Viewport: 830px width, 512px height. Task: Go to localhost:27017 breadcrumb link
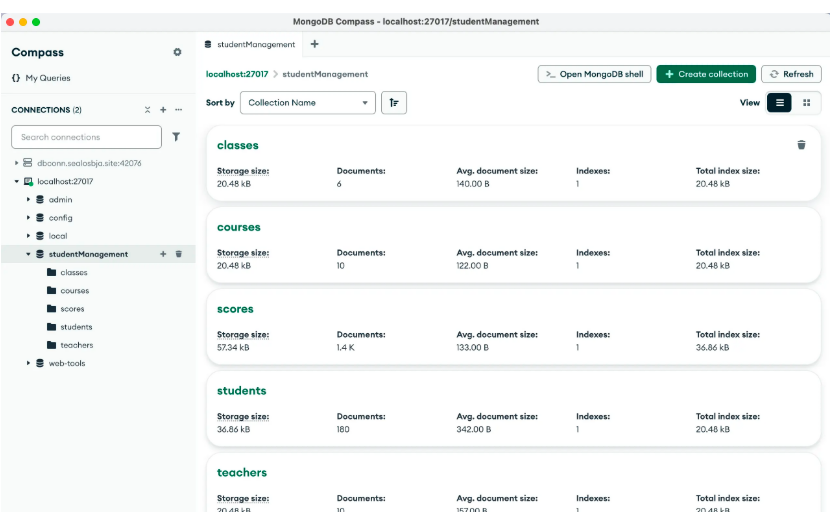click(x=237, y=74)
